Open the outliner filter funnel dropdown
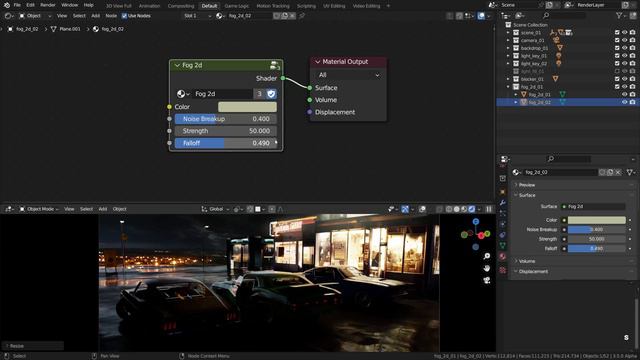Screen dimensions: 640x360 [x=622, y=16]
